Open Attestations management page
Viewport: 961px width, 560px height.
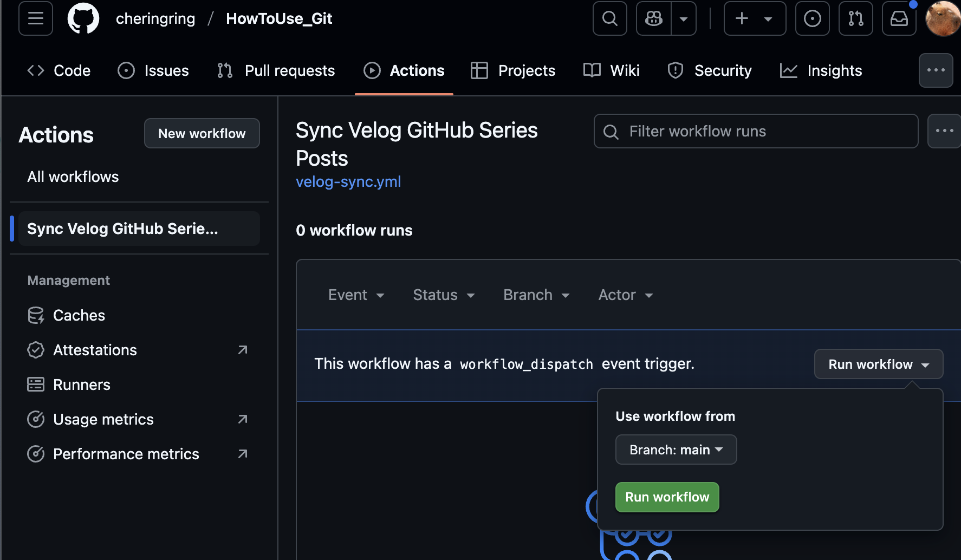[139, 350]
